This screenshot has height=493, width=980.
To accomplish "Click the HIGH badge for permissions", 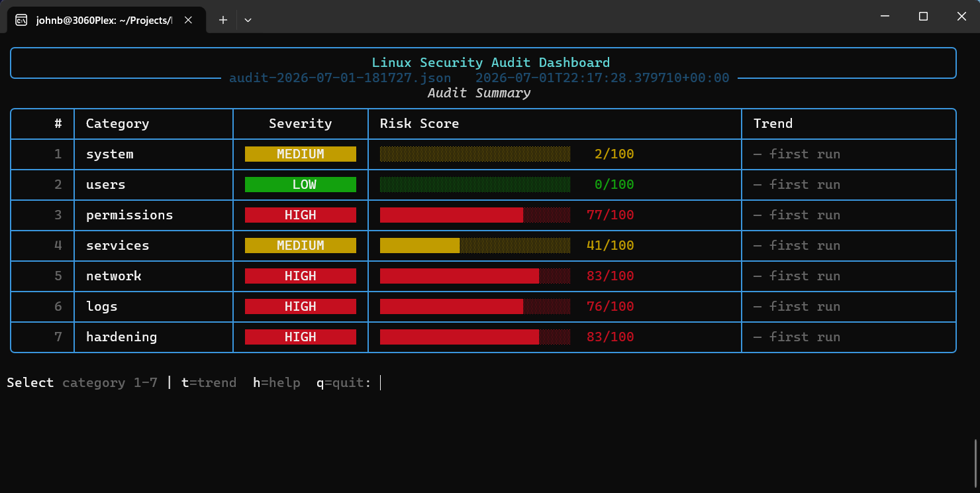I will [301, 215].
